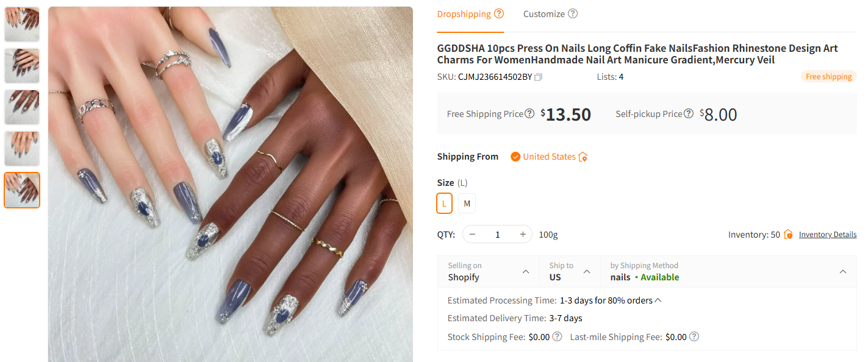Click the Last-mile Shipping Fee help icon
The image size is (868, 362).
click(x=694, y=336)
